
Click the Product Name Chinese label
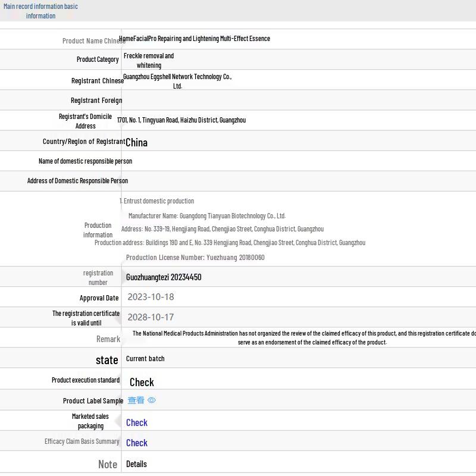(94, 41)
